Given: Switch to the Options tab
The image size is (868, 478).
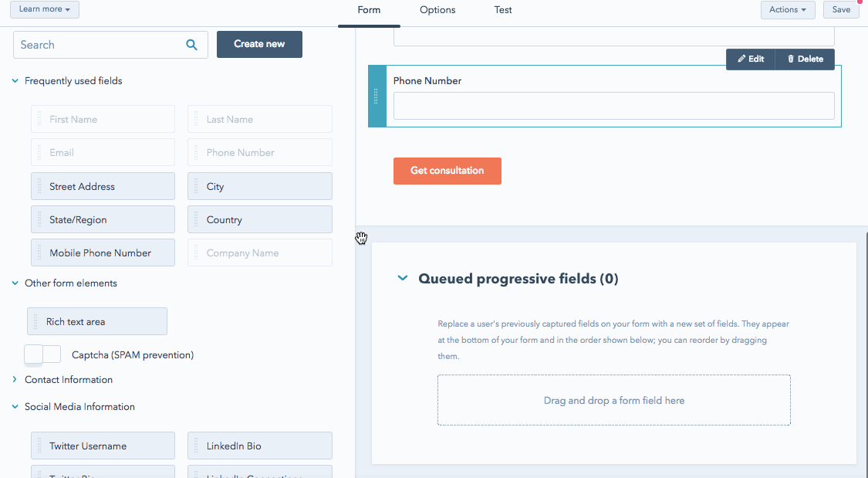Looking at the screenshot, I should (437, 11).
